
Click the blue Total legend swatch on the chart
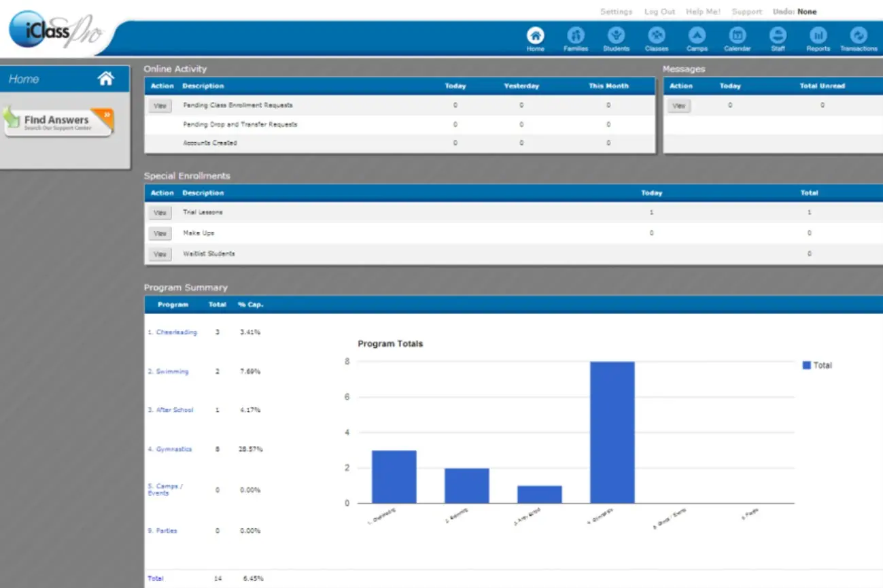(806, 365)
